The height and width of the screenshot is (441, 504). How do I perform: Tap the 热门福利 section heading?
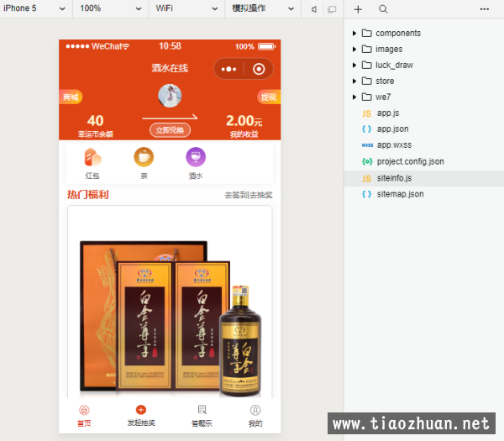point(87,195)
